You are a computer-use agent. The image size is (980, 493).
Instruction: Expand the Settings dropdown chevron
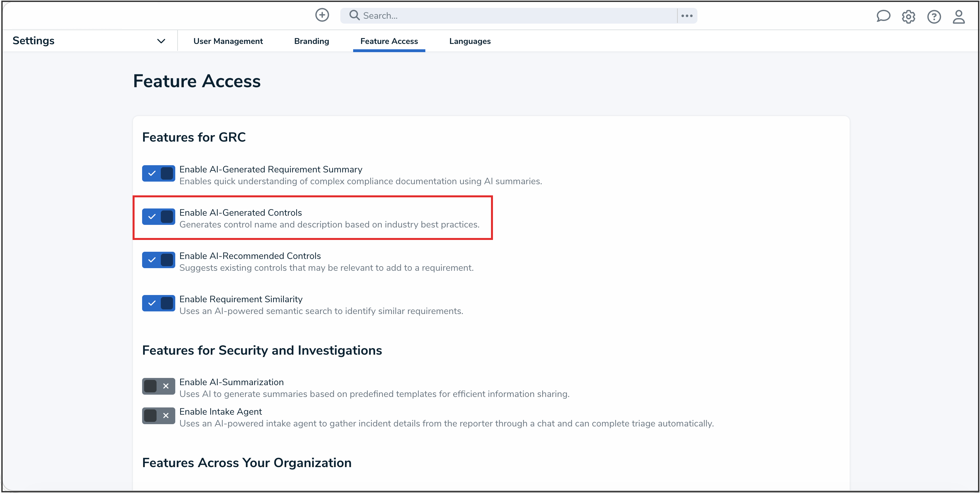(161, 41)
